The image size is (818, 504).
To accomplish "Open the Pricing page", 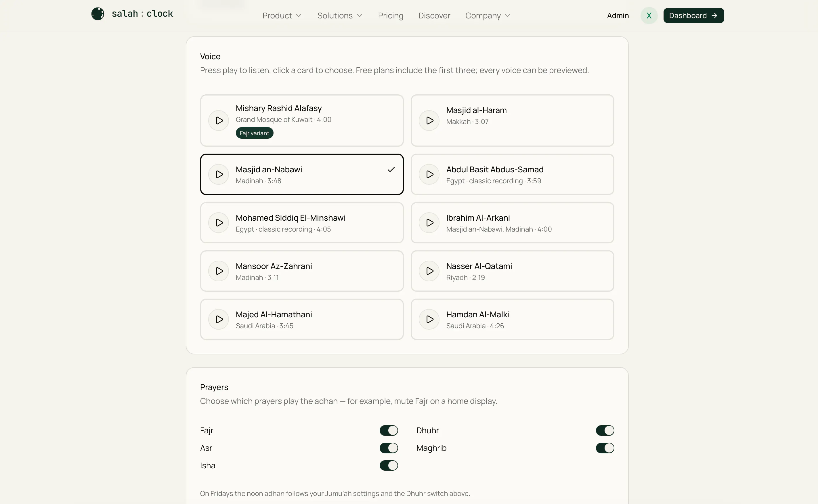I will (391, 16).
